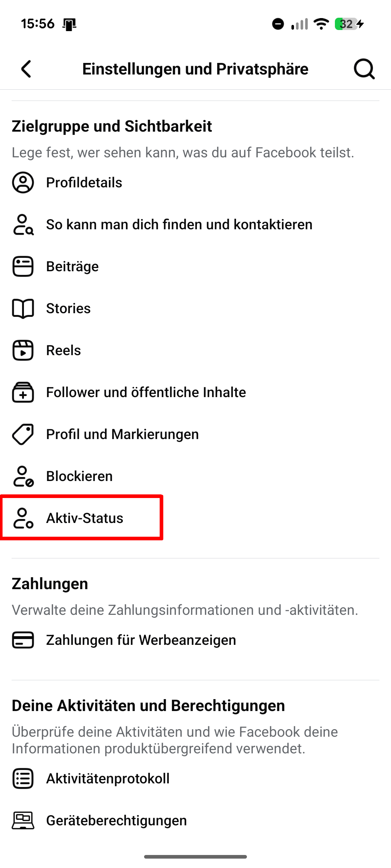
Task: Open Follower und öffentliche Inhalte
Action: [146, 392]
